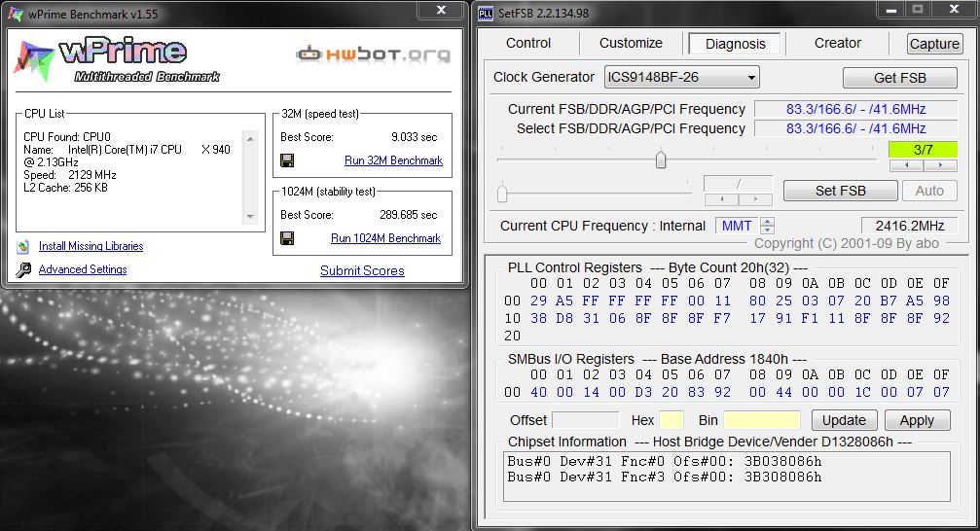Open the Clock Generator dropdown ICS9148BF-26
This screenshot has height=531, width=980.
pyautogui.click(x=682, y=78)
